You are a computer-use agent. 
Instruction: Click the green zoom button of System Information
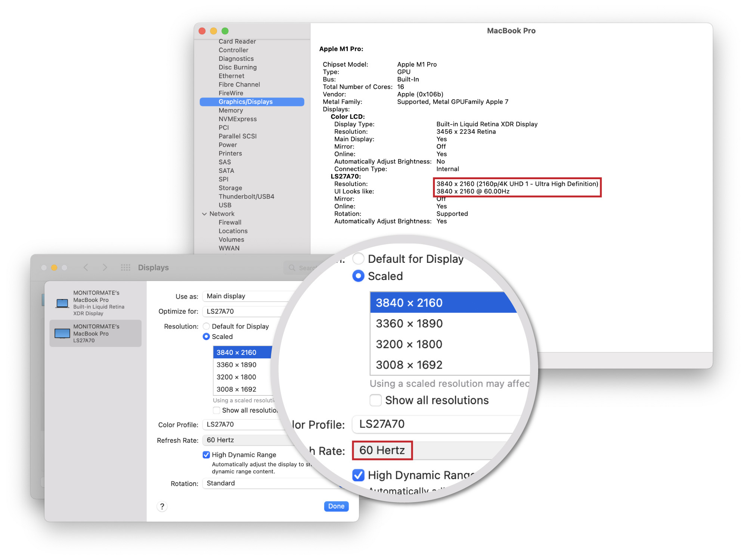pyautogui.click(x=225, y=31)
